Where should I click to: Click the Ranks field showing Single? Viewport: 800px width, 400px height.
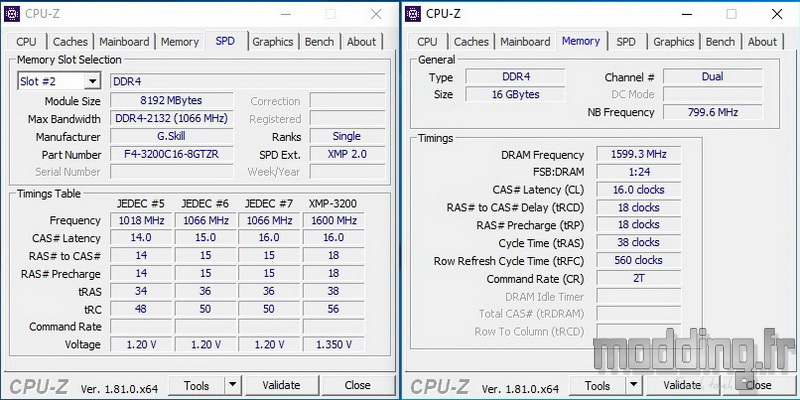point(347,136)
